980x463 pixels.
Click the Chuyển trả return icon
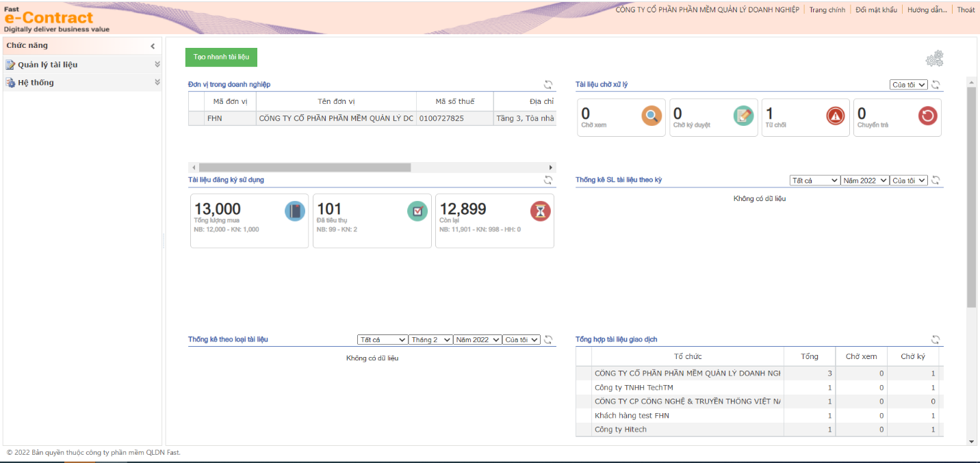point(927,116)
